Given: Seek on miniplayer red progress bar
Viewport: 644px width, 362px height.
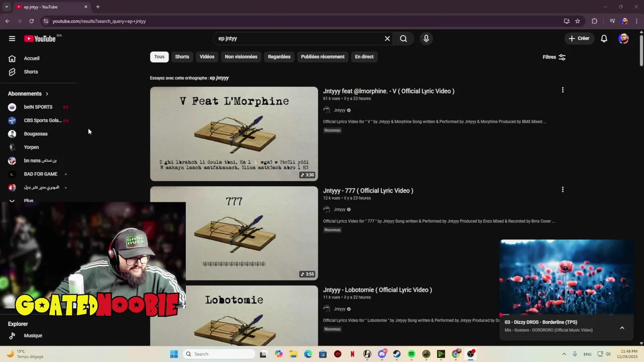Looking at the screenshot, I should click(x=567, y=315).
